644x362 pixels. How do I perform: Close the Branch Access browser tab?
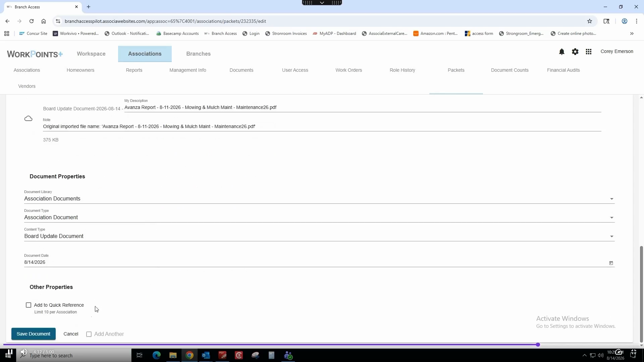click(x=76, y=7)
